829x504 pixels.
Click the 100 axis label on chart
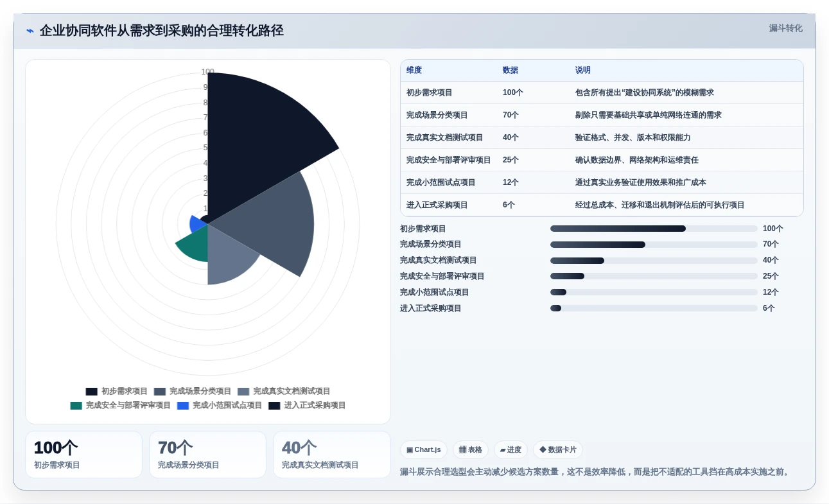(x=207, y=72)
